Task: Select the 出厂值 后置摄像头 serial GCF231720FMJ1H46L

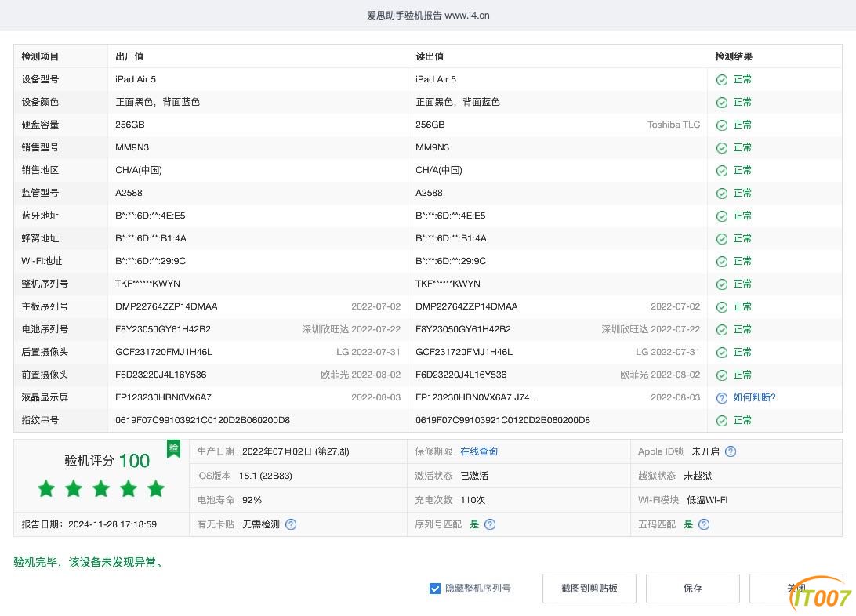Action: (164, 352)
